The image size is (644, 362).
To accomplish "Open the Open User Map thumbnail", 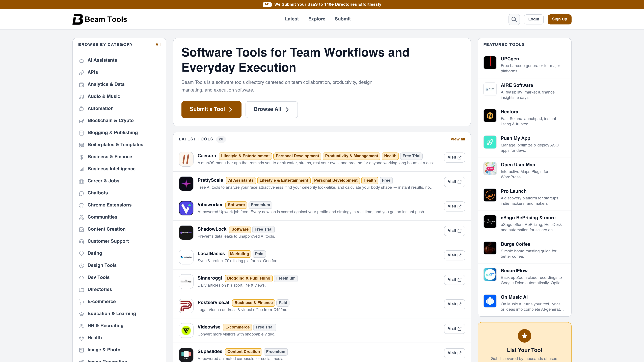I will pos(490,168).
